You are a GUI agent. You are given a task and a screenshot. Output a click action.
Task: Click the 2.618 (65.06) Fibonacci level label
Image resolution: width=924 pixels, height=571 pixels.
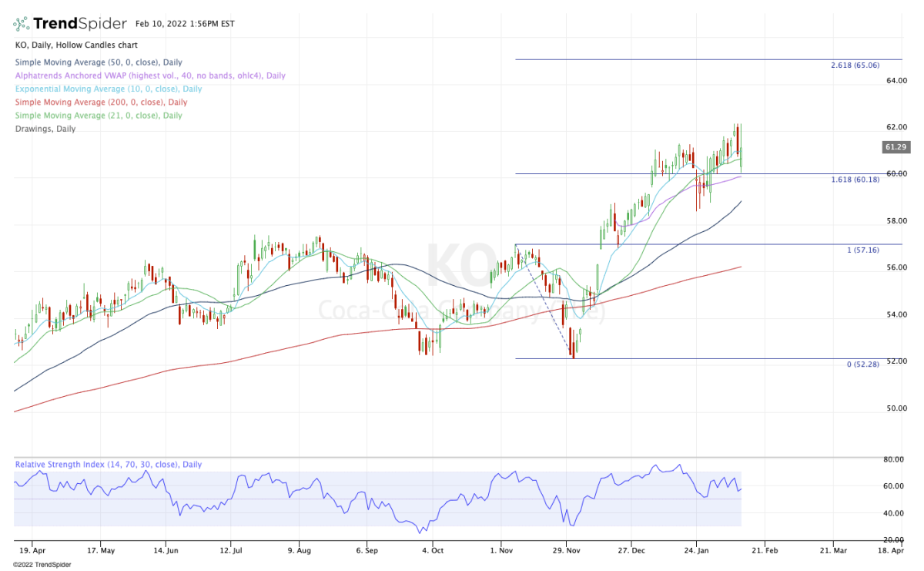coord(855,65)
